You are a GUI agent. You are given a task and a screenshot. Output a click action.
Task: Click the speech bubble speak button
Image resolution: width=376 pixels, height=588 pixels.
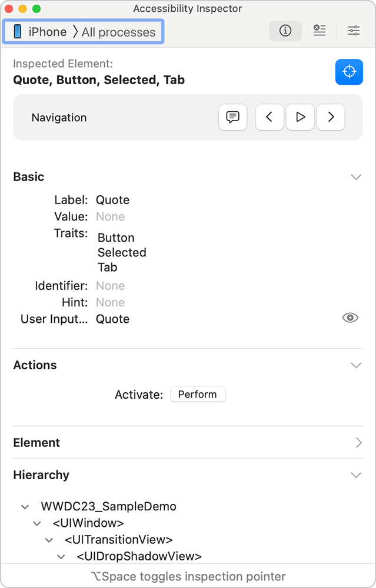pos(232,117)
